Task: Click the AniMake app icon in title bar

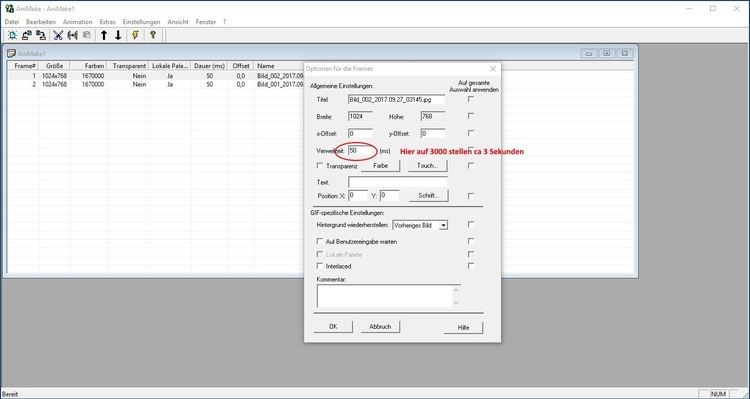Action: tap(9, 8)
